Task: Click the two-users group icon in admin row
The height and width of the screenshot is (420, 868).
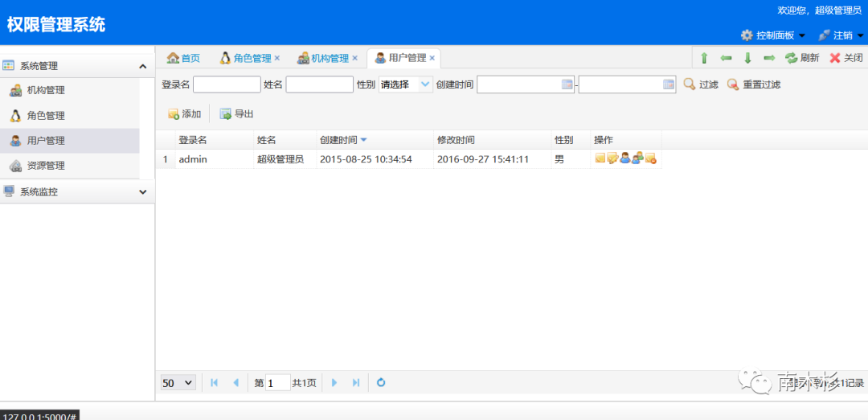Action: point(637,159)
